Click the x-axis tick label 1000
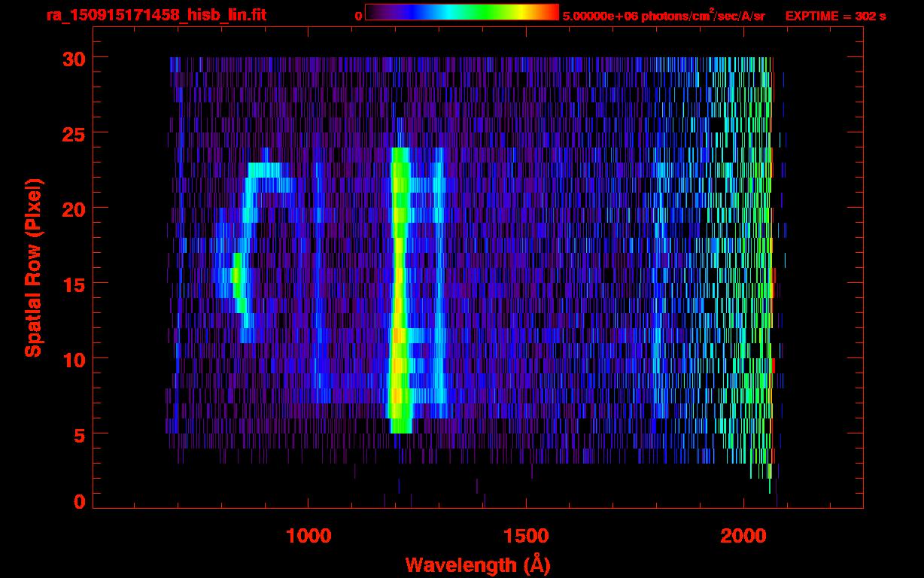 tap(309, 535)
